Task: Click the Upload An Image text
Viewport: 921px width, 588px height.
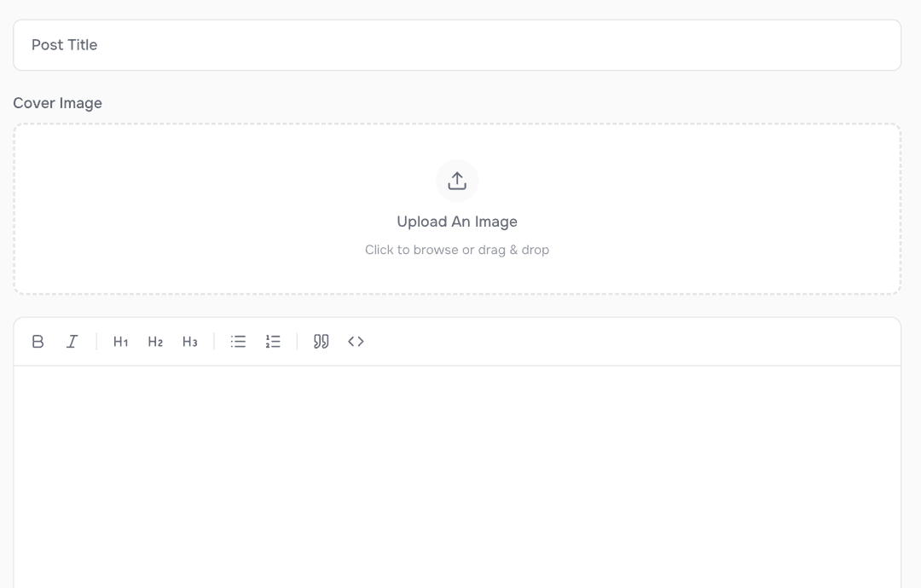Action: [x=457, y=221]
